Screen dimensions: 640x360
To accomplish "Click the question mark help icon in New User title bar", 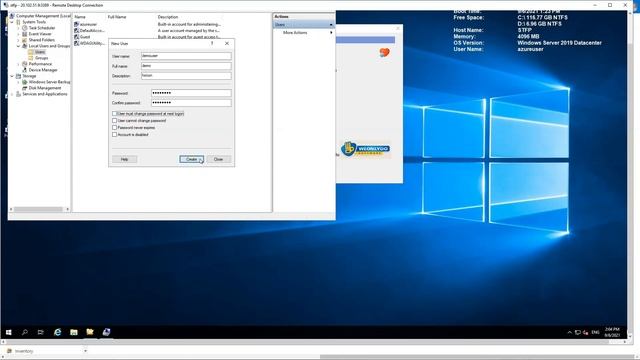I will 212,43.
